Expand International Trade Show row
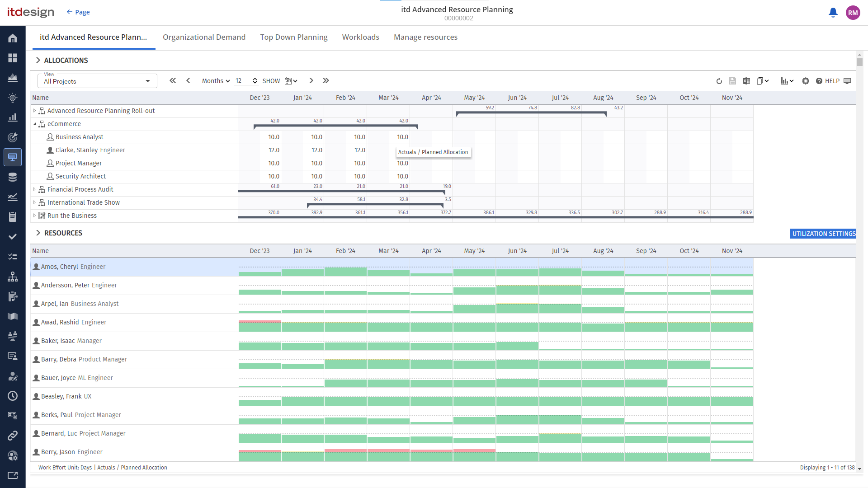This screenshot has width=868, height=488. tap(34, 202)
